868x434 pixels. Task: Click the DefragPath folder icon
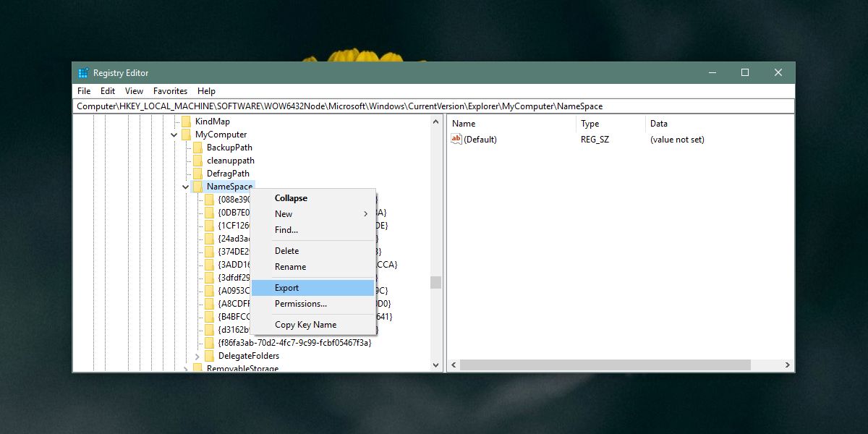coord(198,174)
